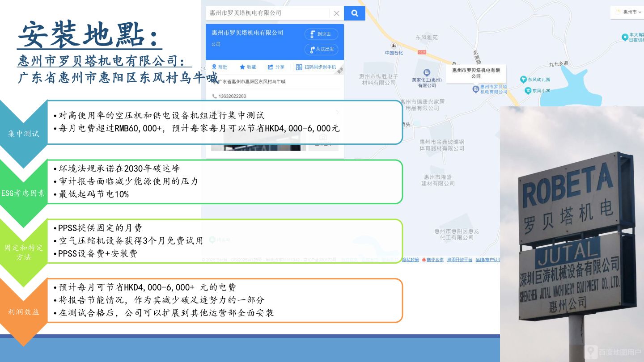Click the weather icon beside 惠州市
This screenshot has width=644, height=362.
(618, 12)
